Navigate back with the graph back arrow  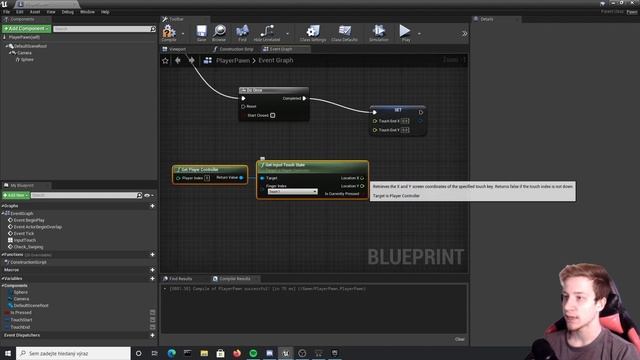(178, 60)
